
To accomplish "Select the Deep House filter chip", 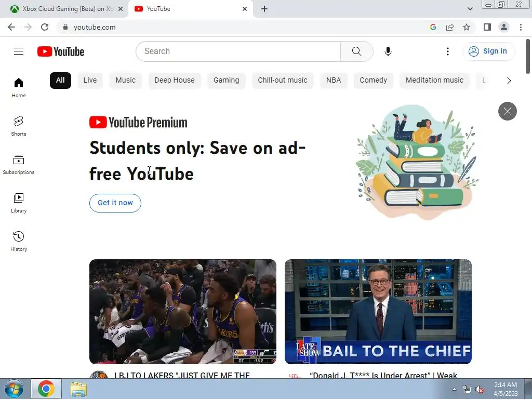I will (175, 81).
